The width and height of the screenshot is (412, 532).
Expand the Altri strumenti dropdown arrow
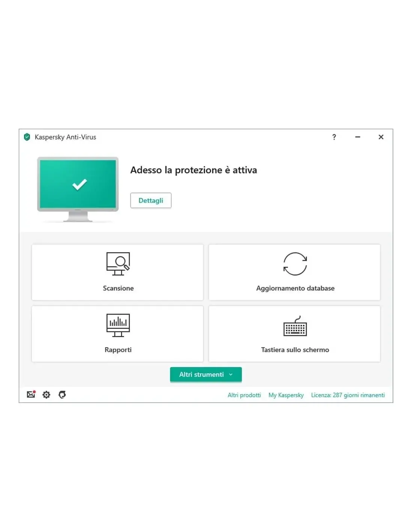(231, 374)
